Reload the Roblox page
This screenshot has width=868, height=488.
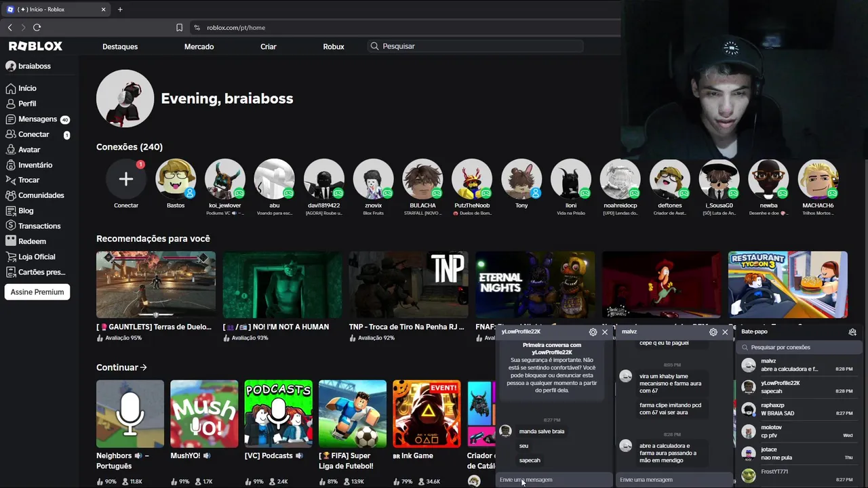[37, 27]
